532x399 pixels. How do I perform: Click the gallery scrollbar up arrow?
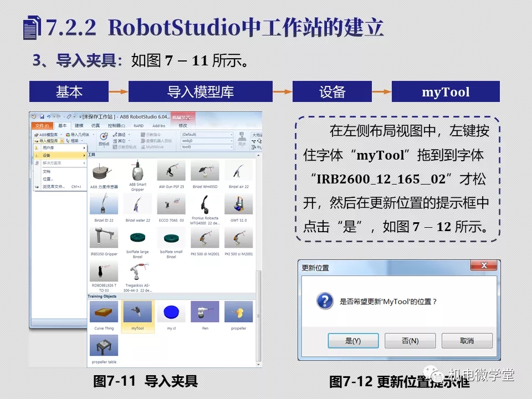point(259,155)
